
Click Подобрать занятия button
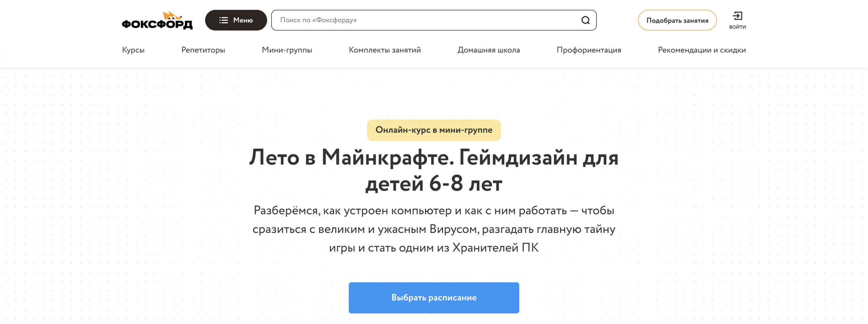click(677, 20)
